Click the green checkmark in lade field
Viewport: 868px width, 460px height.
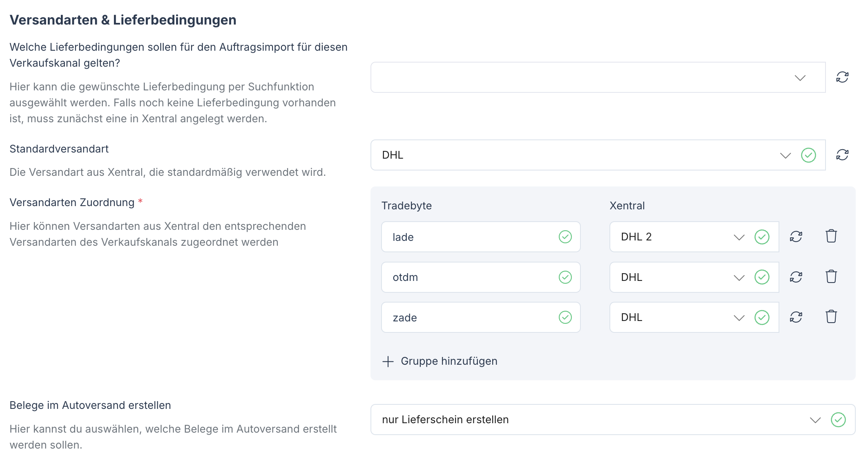point(565,237)
